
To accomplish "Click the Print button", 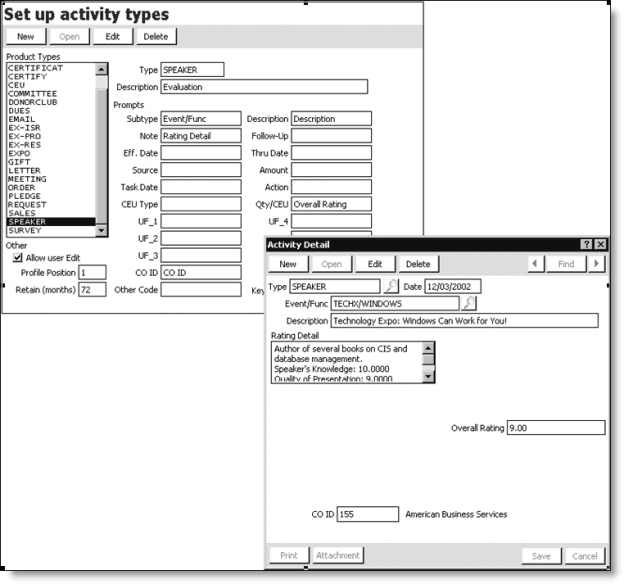I will coord(289,555).
